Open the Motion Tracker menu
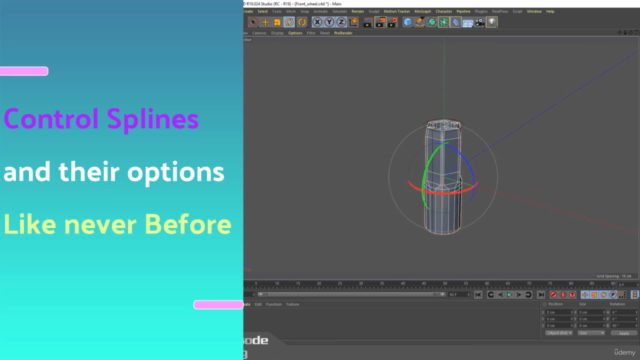 pyautogui.click(x=397, y=11)
